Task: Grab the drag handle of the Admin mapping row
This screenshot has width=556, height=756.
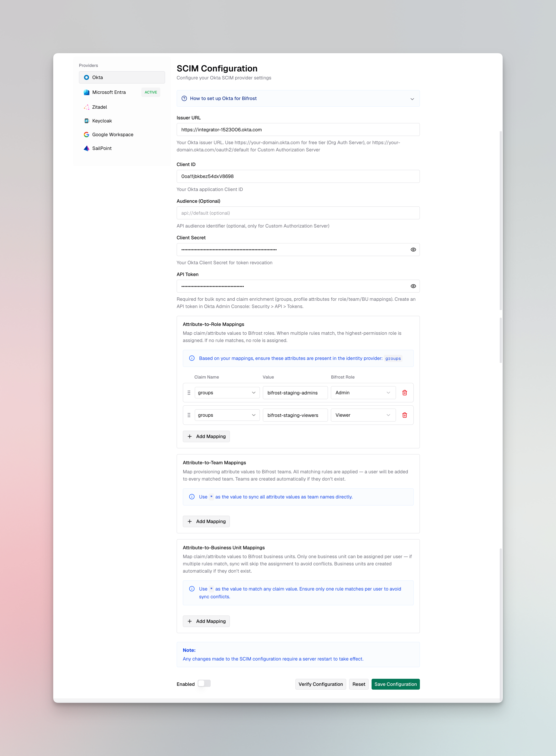Action: point(189,392)
